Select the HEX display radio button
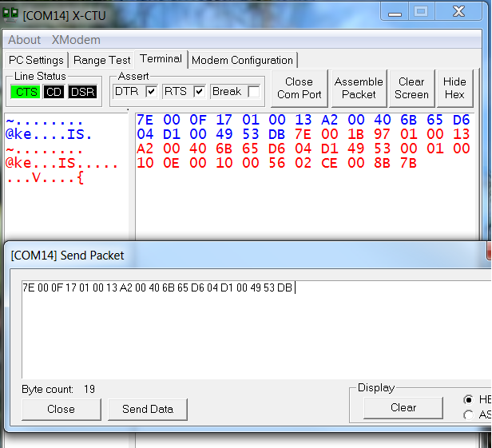The image size is (492, 448). point(469,398)
